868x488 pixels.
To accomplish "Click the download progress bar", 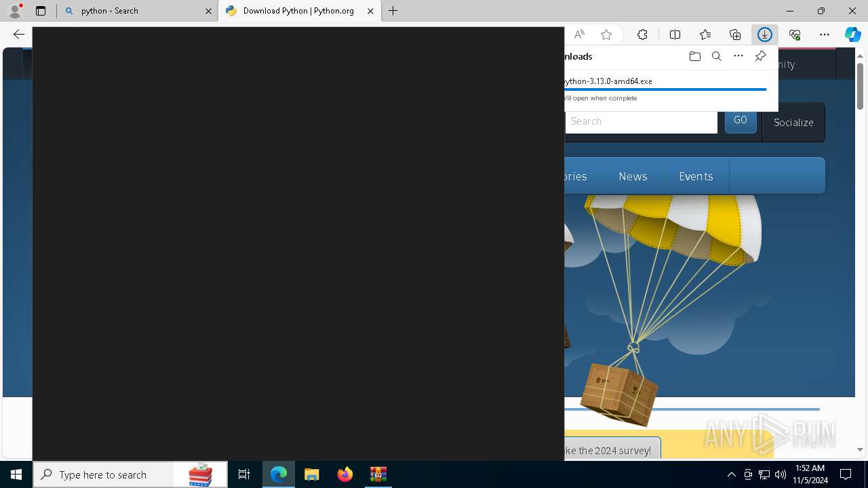I will (665, 89).
